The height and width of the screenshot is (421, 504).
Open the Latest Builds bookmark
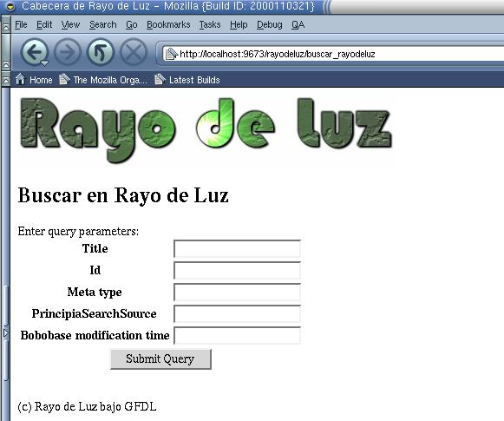pyautogui.click(x=187, y=80)
